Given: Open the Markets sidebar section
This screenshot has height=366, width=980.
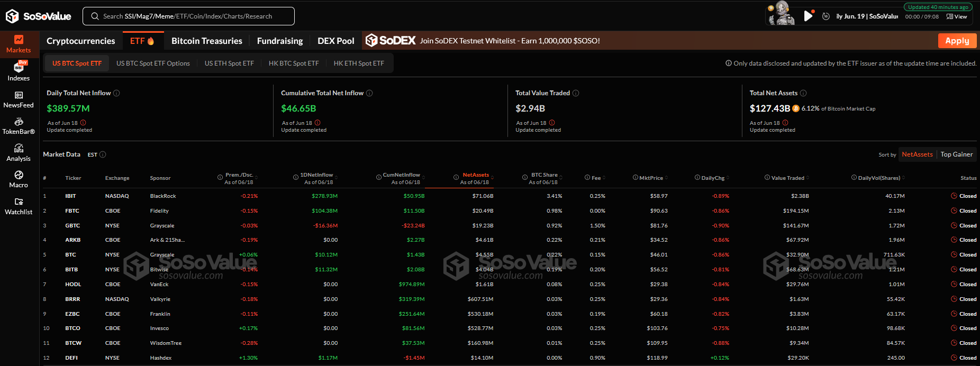Looking at the screenshot, I should [x=19, y=44].
